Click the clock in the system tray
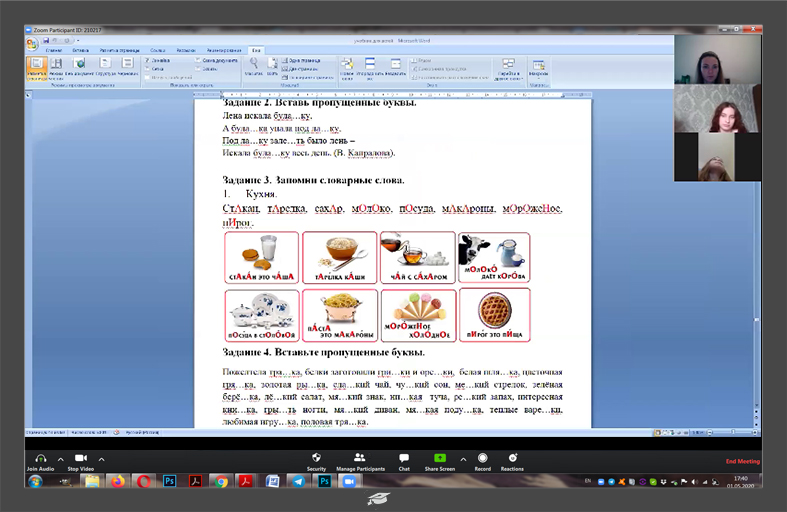 click(x=741, y=482)
